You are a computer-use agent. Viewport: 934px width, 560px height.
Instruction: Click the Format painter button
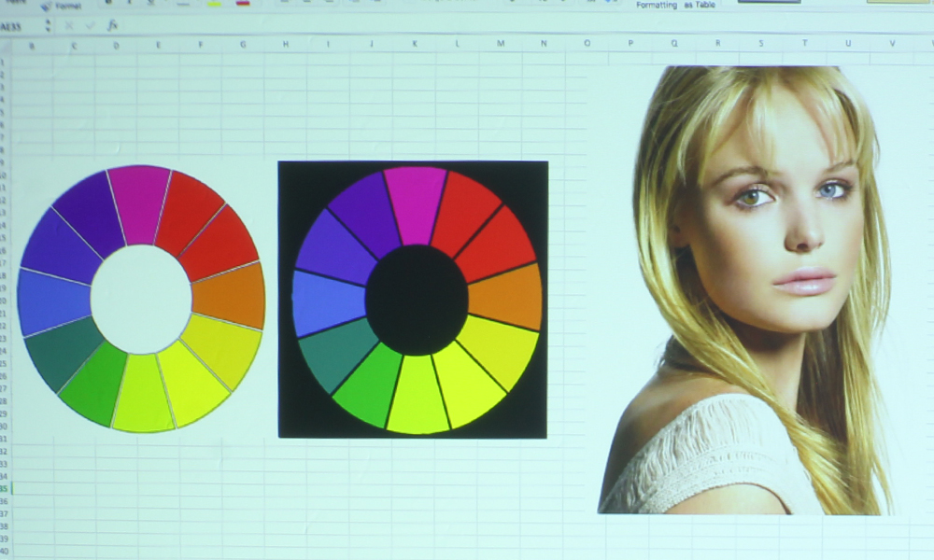[x=61, y=6]
